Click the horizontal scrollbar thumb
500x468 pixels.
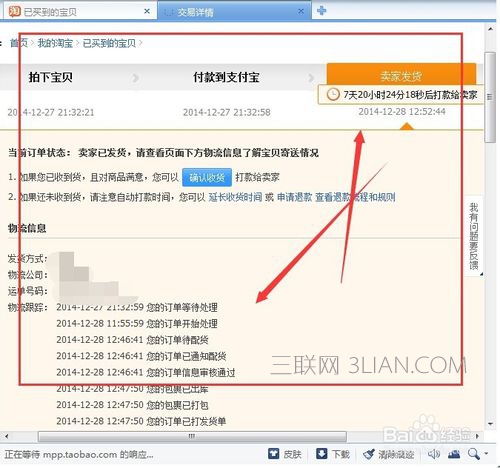click(x=192, y=436)
